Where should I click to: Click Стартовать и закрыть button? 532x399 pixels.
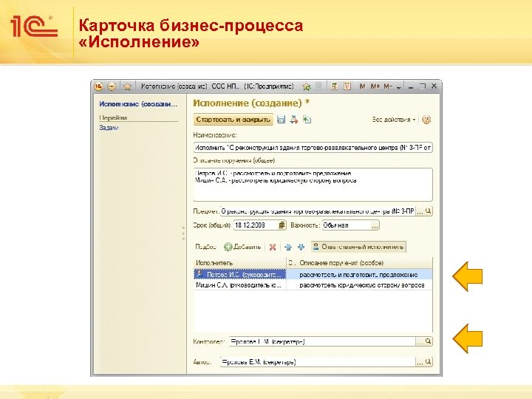[x=233, y=120]
